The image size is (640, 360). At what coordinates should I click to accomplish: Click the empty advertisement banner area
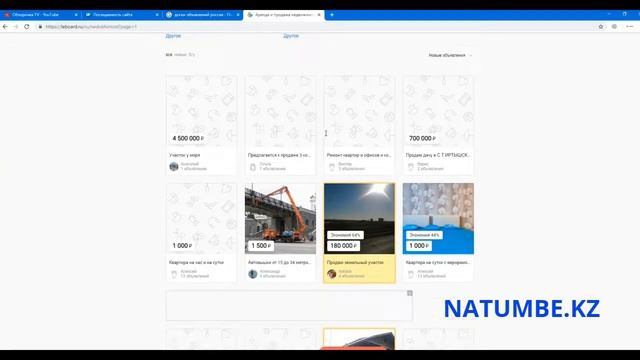[289, 305]
